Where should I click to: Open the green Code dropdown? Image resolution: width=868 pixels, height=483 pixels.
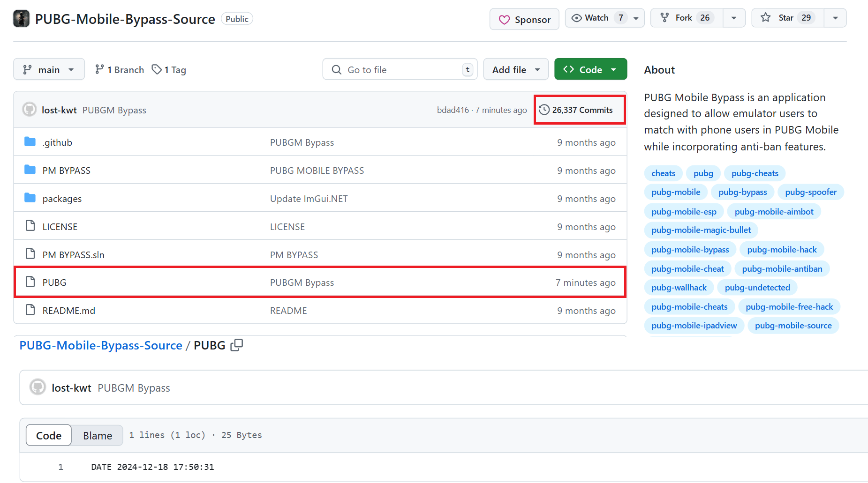pyautogui.click(x=590, y=69)
